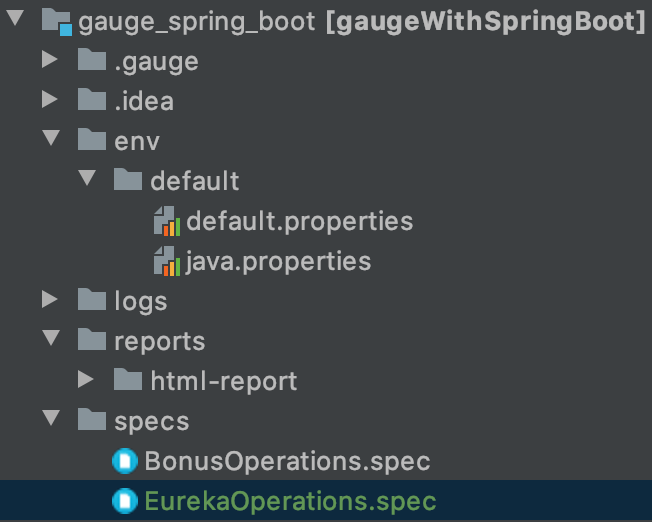Click the gauge_spring_boot project module icon
The height and width of the screenshot is (522, 652).
click(x=56, y=22)
